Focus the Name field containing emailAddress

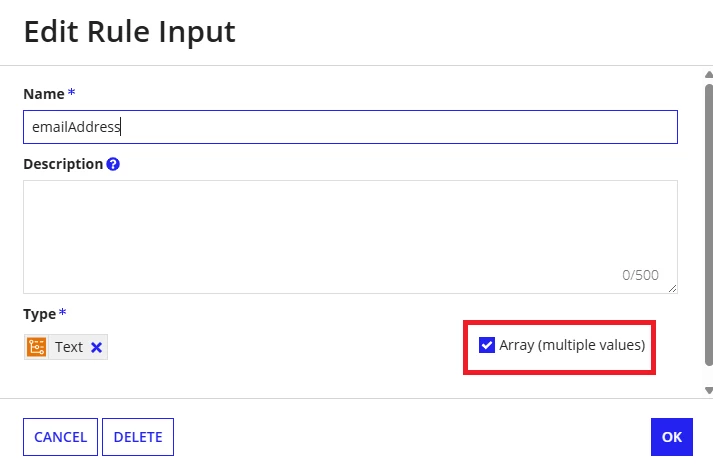(350, 127)
